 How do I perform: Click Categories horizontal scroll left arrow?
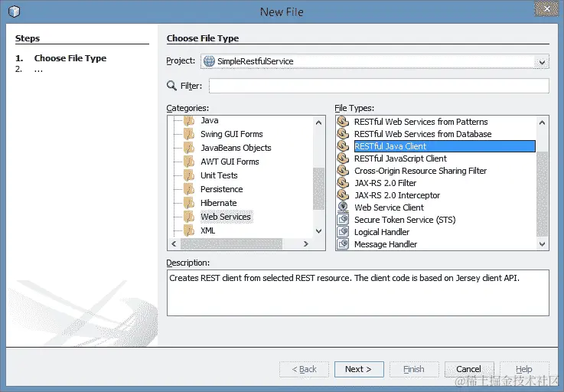[174, 244]
